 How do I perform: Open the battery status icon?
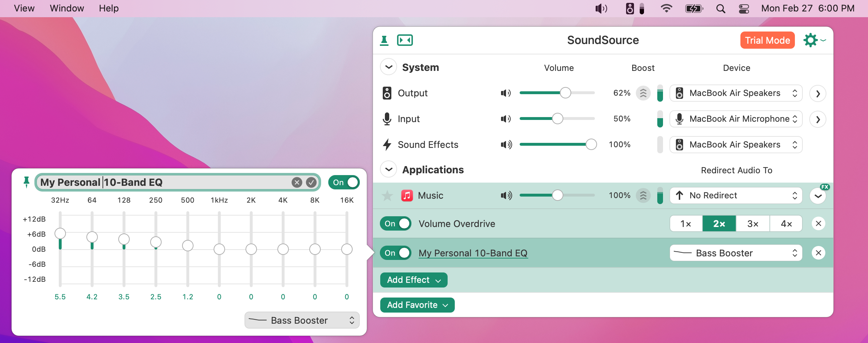point(694,8)
